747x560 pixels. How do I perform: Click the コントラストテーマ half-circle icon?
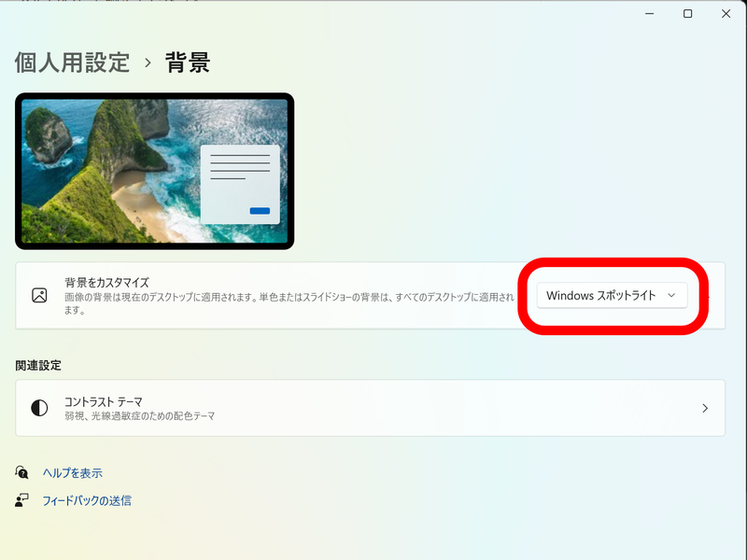click(38, 408)
